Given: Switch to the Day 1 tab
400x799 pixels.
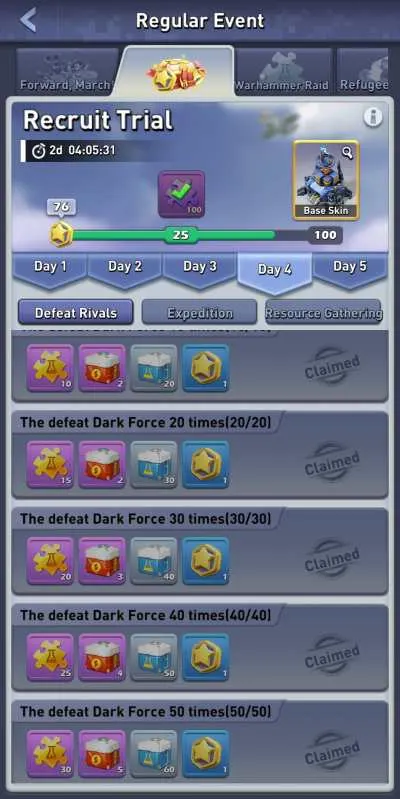Looking at the screenshot, I should click(50, 269).
